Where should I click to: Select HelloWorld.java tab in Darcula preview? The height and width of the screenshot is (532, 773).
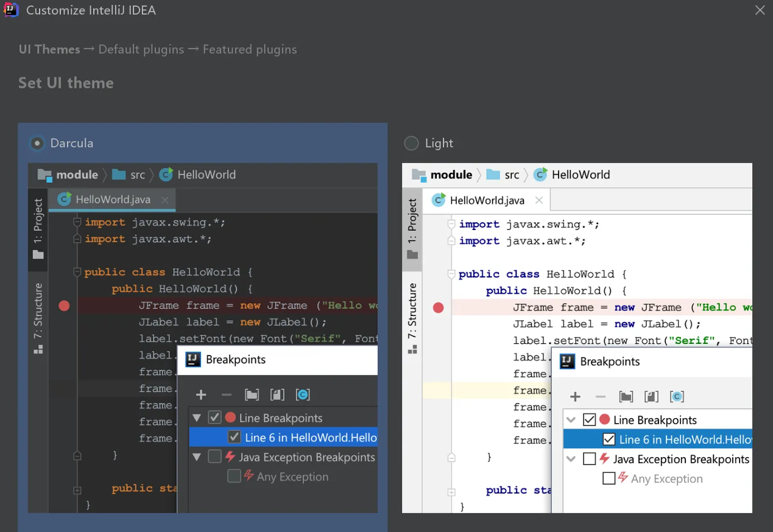(112, 200)
